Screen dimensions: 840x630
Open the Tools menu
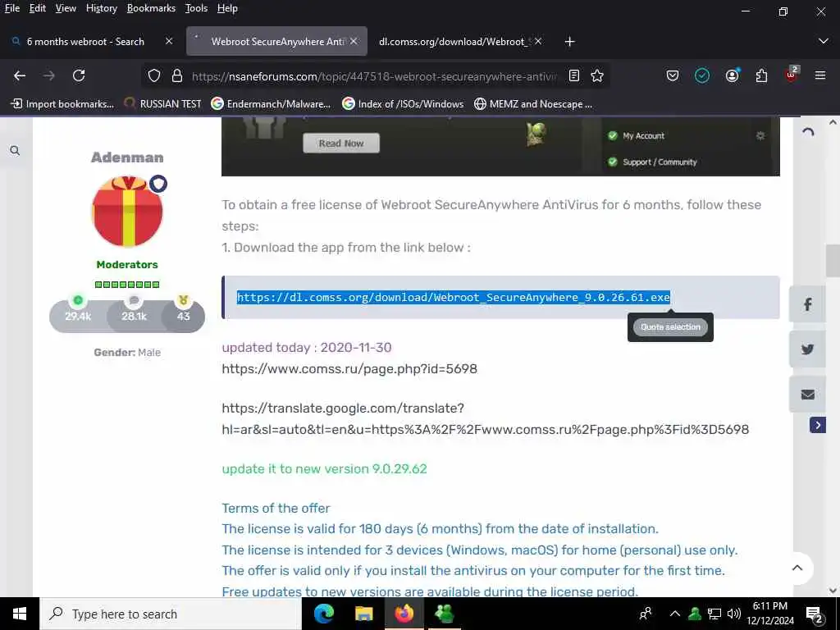pos(197,8)
